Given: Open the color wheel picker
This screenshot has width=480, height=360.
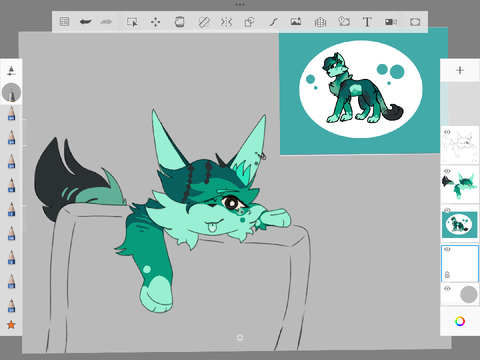Looking at the screenshot, I should point(460,321).
